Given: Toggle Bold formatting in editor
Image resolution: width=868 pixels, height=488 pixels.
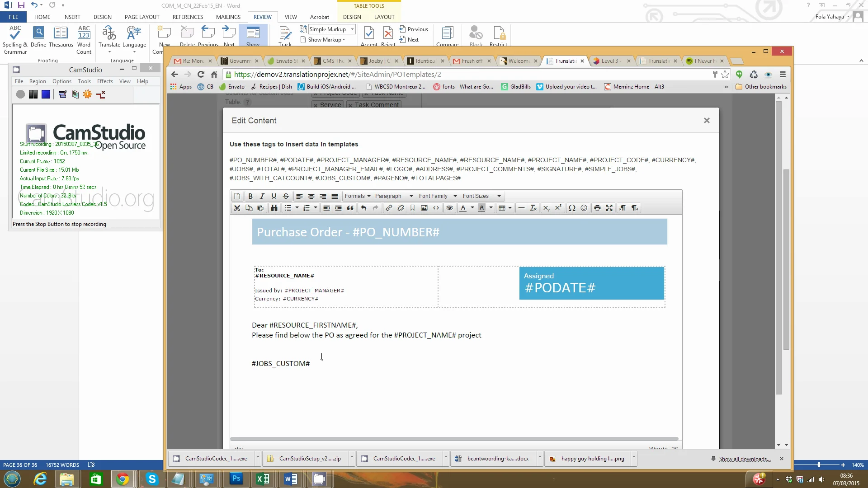Looking at the screenshot, I should [x=250, y=196].
